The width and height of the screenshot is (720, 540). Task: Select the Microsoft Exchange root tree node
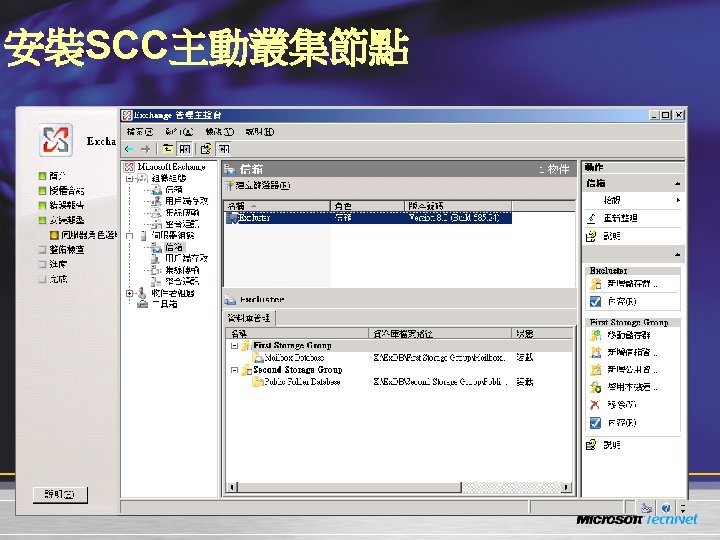click(171, 167)
